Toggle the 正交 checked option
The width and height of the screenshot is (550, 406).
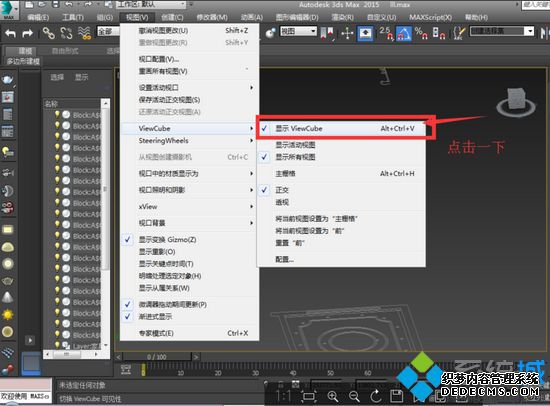(x=342, y=190)
